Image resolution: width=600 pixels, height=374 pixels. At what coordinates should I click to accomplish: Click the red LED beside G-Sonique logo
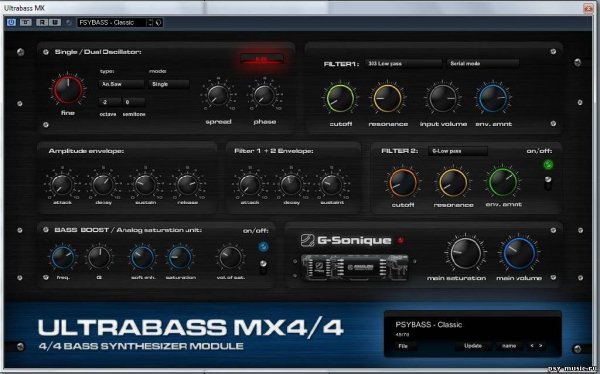[401, 240]
